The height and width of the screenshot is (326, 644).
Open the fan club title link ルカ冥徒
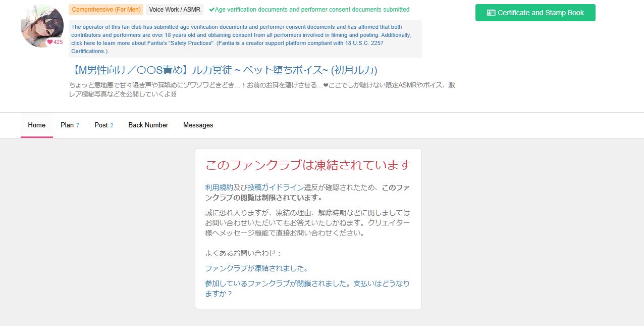click(x=223, y=70)
